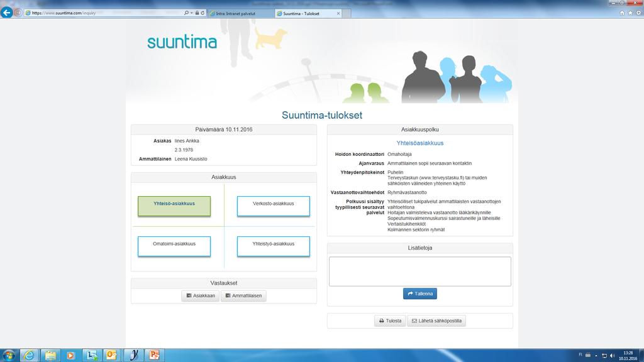The width and height of the screenshot is (644, 362).
Task: Select the Yhteistyö-asiakkuus box
Action: pos(273,246)
